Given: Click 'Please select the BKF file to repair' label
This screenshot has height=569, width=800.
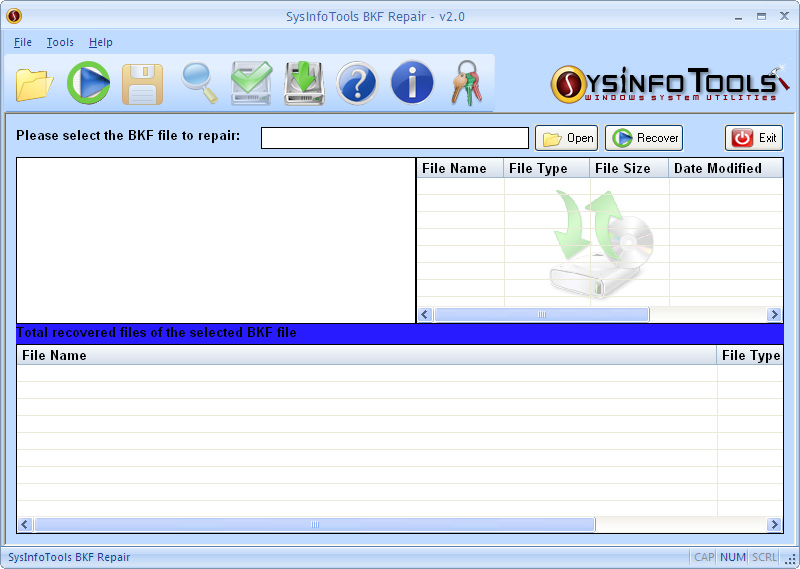Looking at the screenshot, I should pyautogui.click(x=128, y=136).
